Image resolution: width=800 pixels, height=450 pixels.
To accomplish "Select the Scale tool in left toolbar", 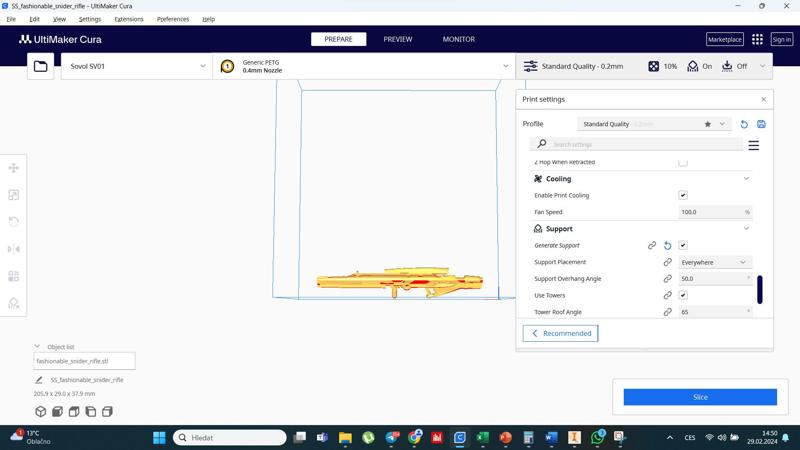I will point(14,195).
